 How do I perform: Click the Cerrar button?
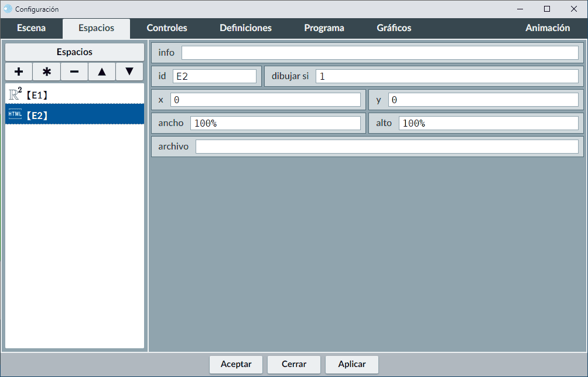tap(294, 364)
